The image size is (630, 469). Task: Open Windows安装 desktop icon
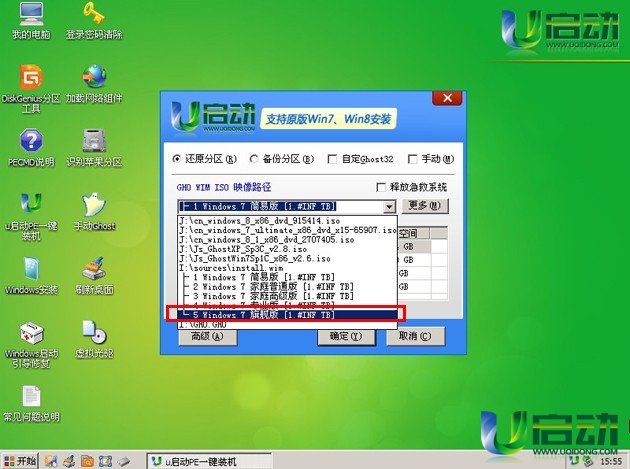click(31, 268)
